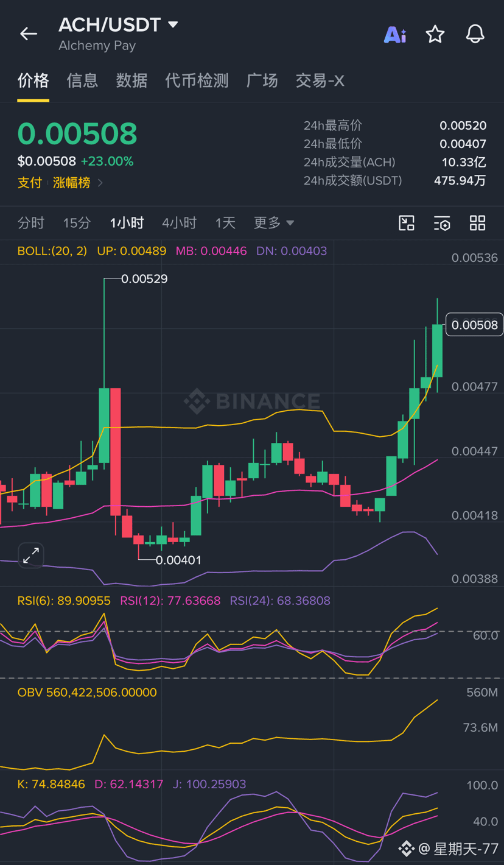Tap the J: 100.25903 value
Viewport: 504px width, 865px height.
point(209,784)
